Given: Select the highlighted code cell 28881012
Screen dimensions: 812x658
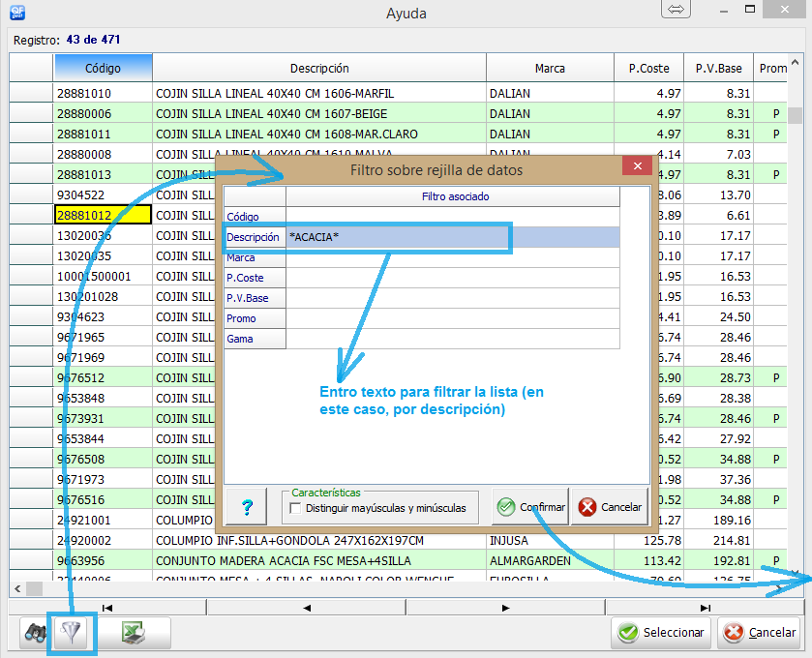Looking at the screenshot, I should coord(103,215).
